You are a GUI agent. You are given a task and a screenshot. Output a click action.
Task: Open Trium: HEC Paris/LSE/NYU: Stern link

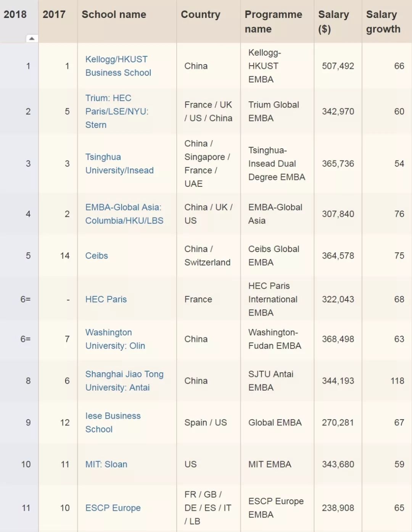[x=116, y=111]
